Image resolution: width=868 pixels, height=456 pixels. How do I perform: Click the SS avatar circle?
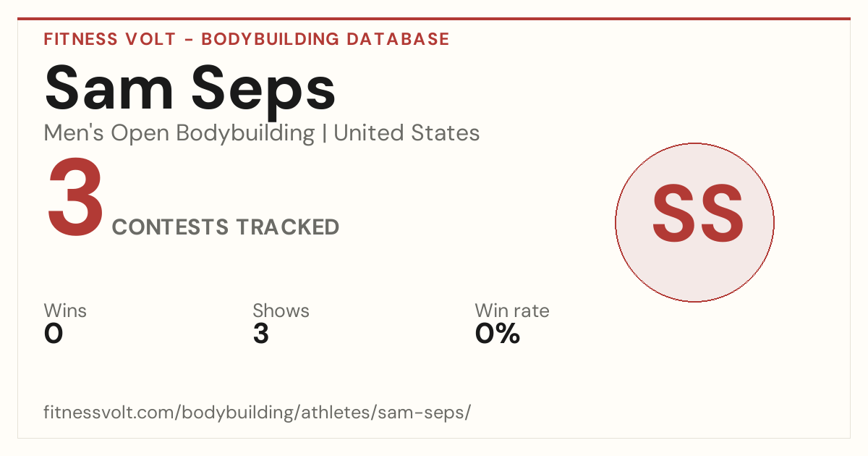[x=694, y=222]
